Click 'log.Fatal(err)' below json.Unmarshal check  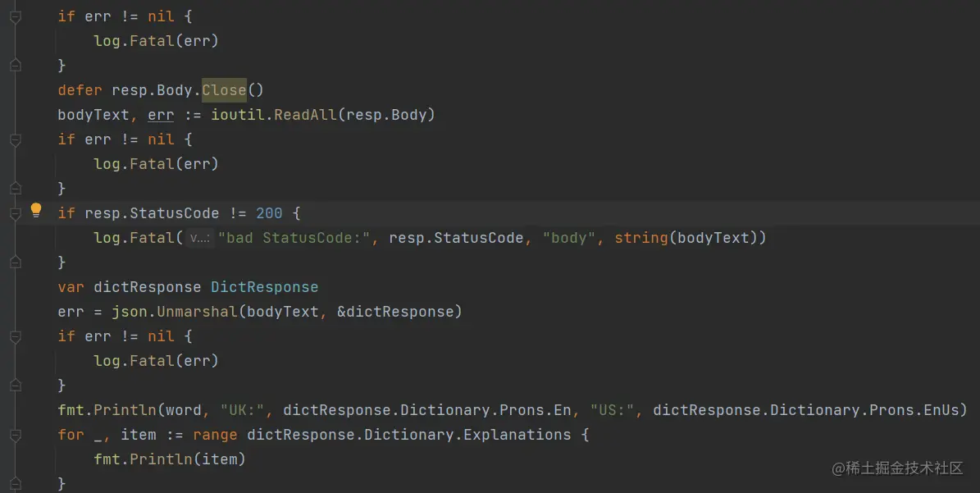pyautogui.click(x=156, y=361)
